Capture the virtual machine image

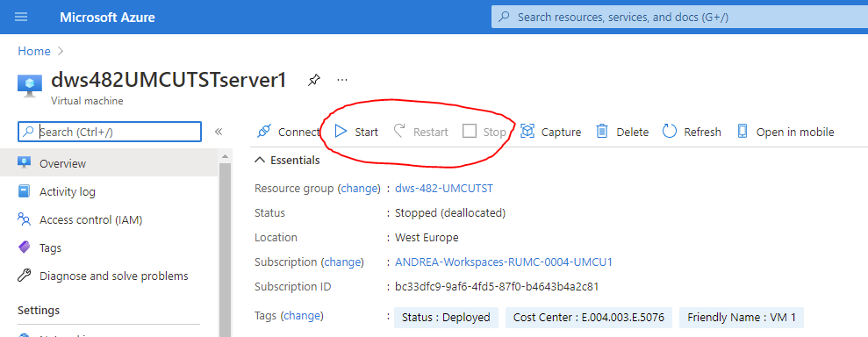[551, 132]
